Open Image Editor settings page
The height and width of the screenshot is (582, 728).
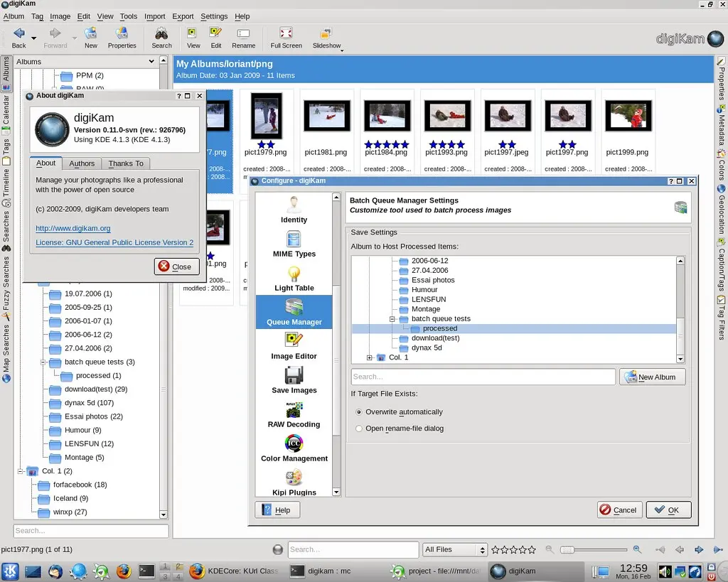point(294,347)
